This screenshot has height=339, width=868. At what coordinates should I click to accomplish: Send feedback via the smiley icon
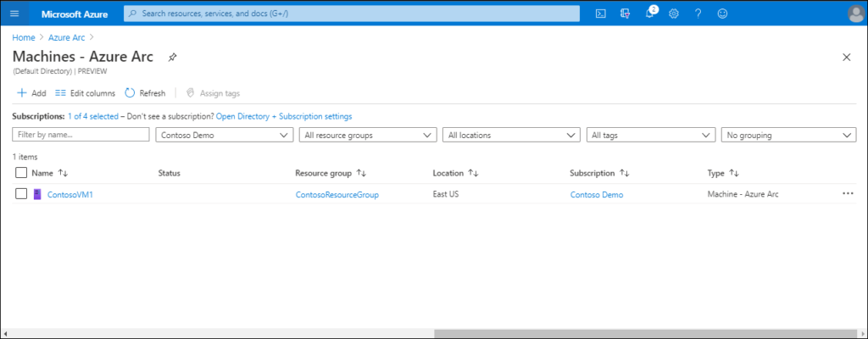point(722,14)
